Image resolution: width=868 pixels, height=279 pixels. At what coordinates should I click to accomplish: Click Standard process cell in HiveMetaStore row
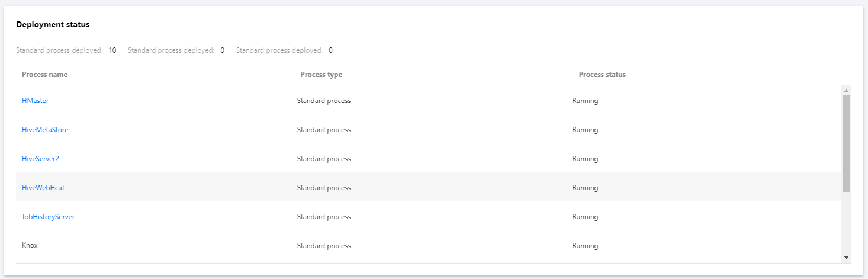324,130
